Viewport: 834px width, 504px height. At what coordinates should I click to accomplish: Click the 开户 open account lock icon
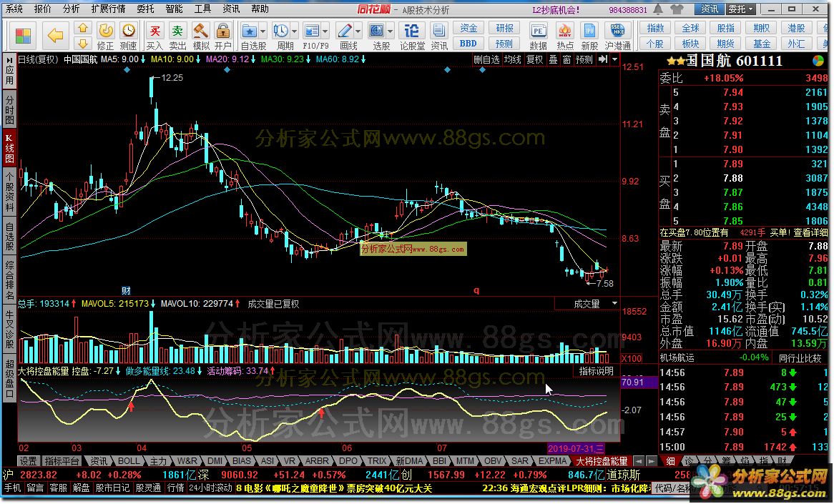(x=223, y=36)
